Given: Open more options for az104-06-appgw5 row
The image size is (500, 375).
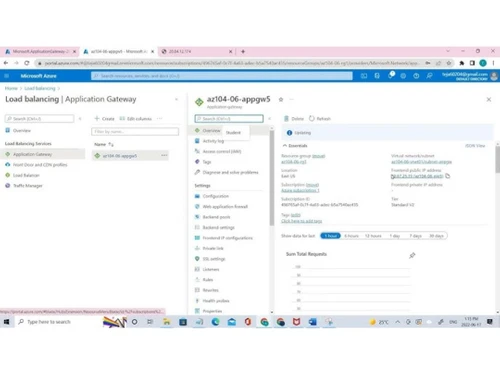Looking at the screenshot, I should [x=164, y=156].
